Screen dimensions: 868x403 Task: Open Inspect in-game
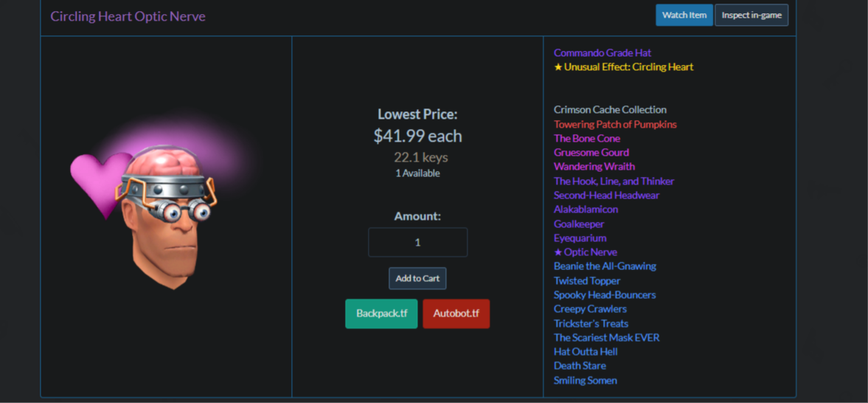click(x=751, y=15)
